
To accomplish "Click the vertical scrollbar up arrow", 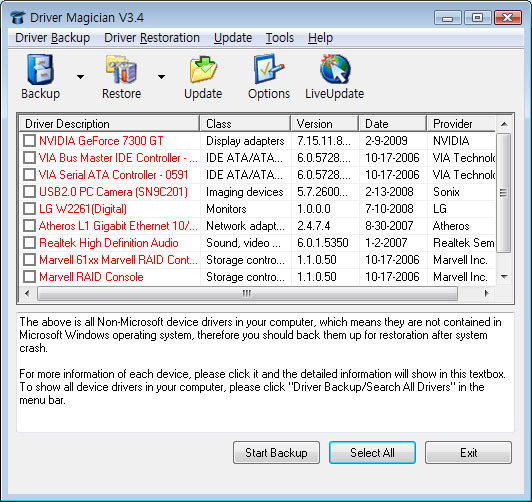I will click(x=504, y=124).
